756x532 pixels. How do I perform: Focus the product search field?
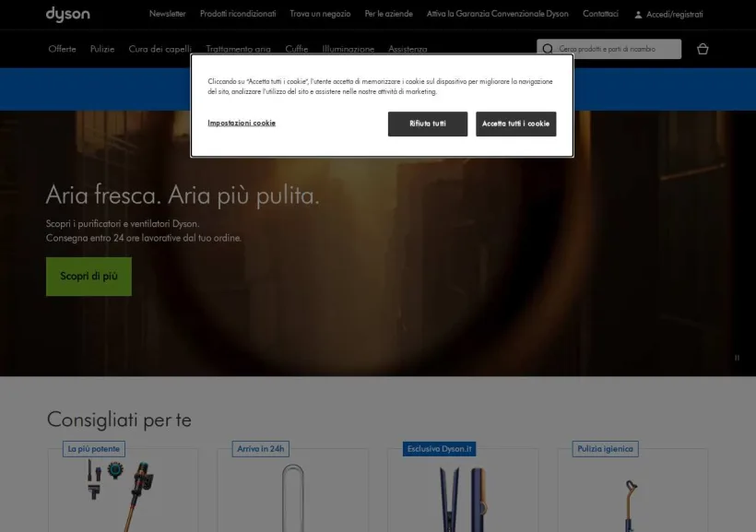(608, 49)
